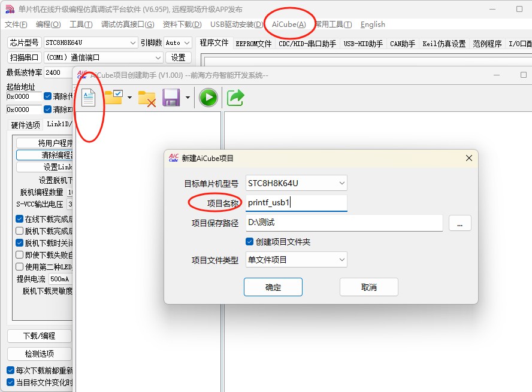532x392 pixels.
Task: Switch to CAN助手 tab
Action: coord(403,44)
